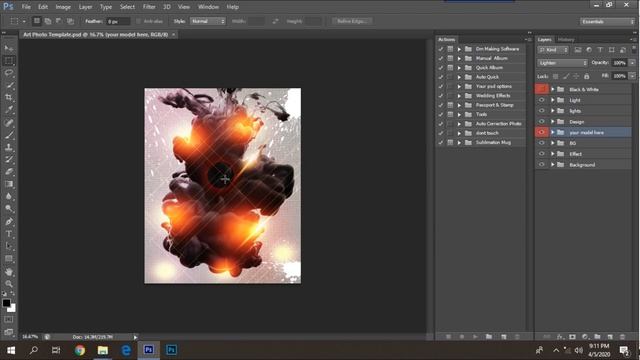Expand the Passport & Stamp action set
The image size is (640, 360).
point(459,105)
